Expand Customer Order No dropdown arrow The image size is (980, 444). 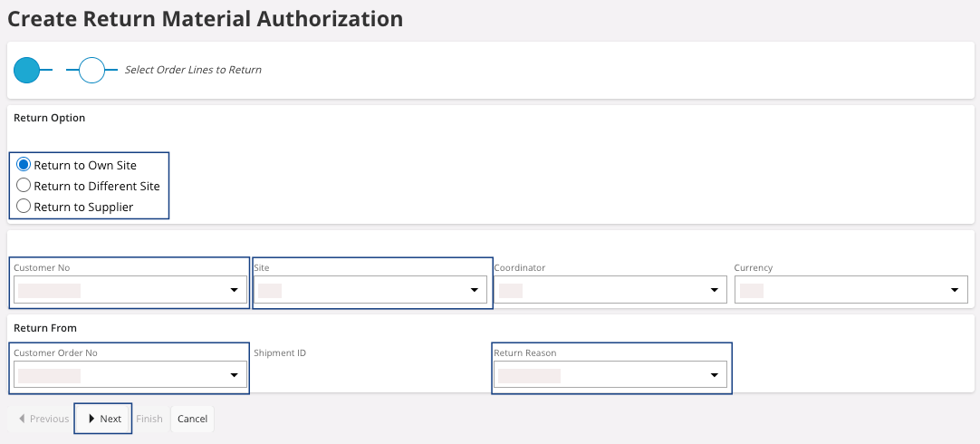(234, 375)
